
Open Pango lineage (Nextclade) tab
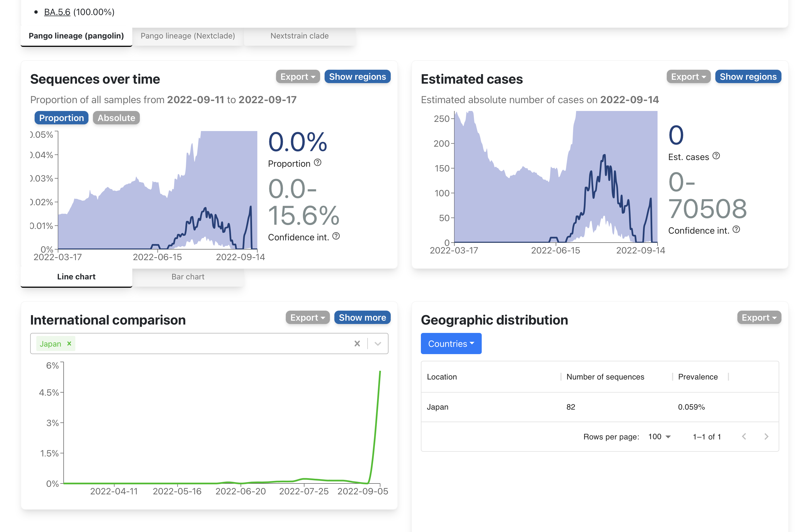(188, 36)
